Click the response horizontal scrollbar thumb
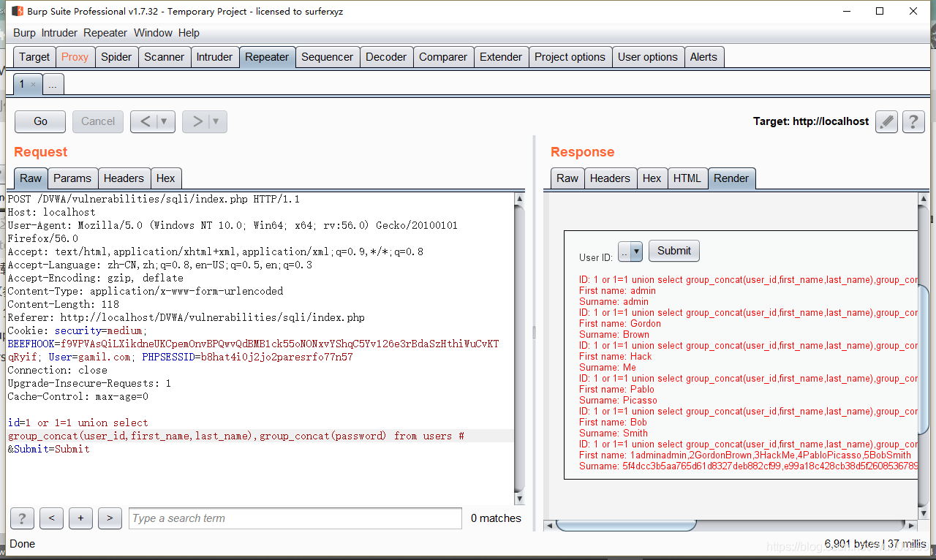The width and height of the screenshot is (936, 560). [626, 525]
